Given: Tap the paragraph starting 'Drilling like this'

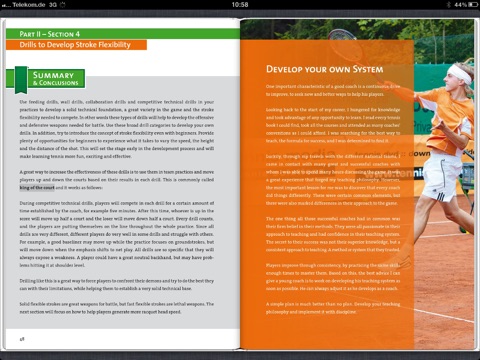Looking at the screenshot, I should coord(117,285).
